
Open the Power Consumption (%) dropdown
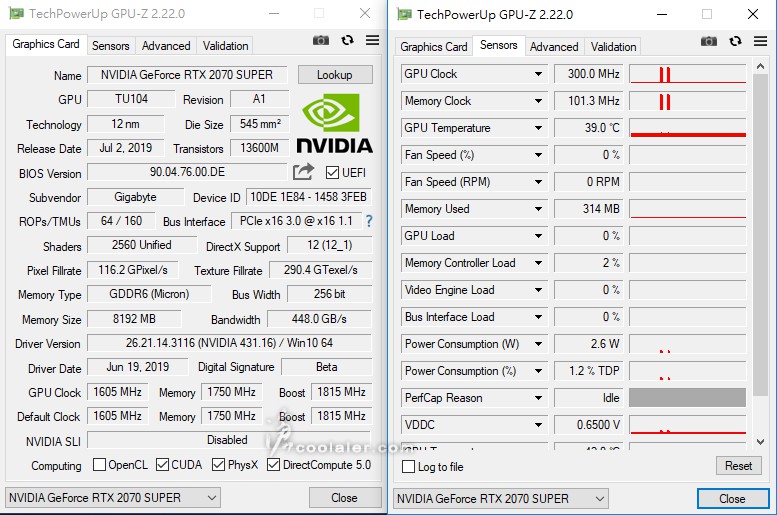(538, 371)
